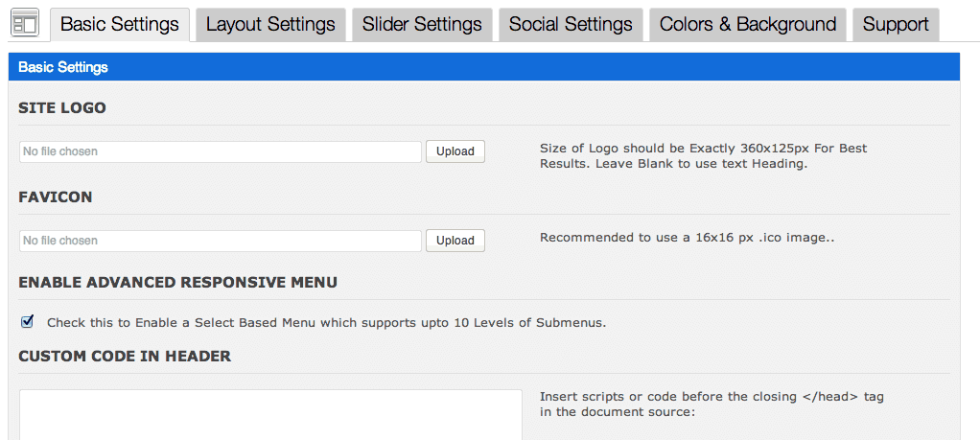Click the SITE LOGO section heading
The image size is (980, 440).
pos(62,108)
